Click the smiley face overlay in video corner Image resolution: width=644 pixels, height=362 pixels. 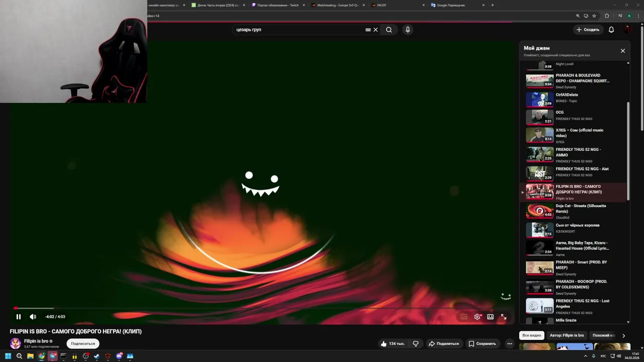(x=506, y=297)
